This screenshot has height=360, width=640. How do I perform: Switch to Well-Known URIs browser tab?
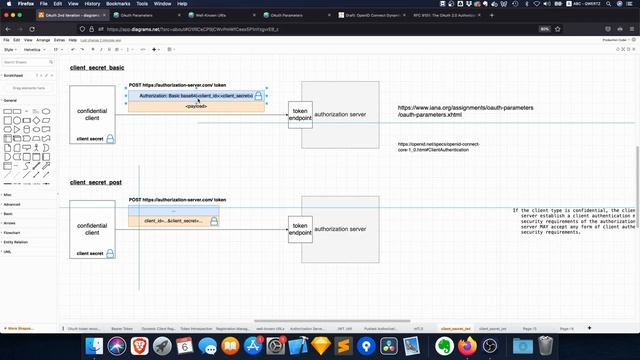click(222, 15)
